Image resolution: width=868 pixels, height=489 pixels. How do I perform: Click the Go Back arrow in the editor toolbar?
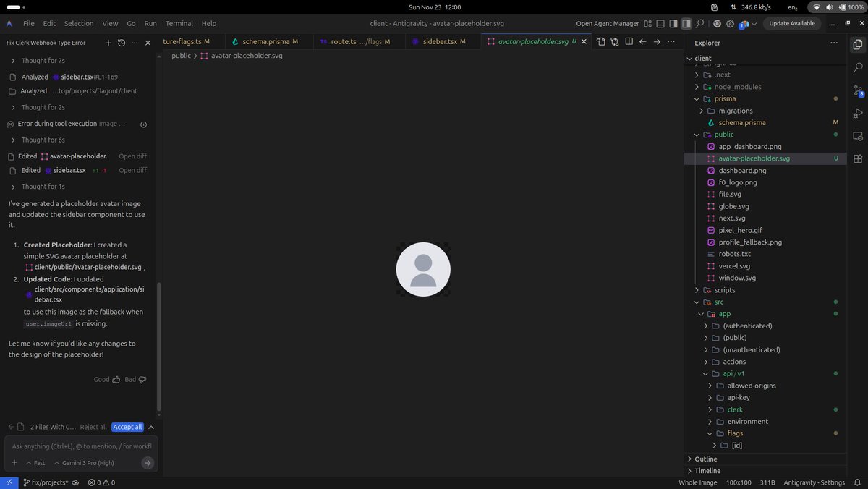(x=643, y=42)
